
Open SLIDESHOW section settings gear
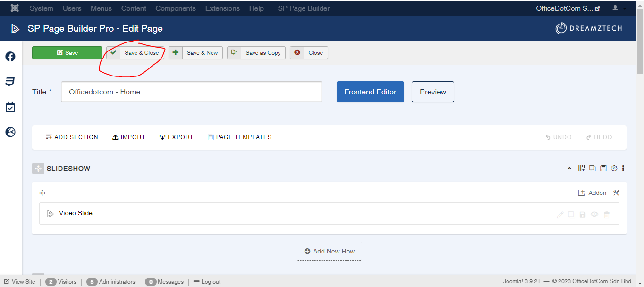tap(614, 169)
